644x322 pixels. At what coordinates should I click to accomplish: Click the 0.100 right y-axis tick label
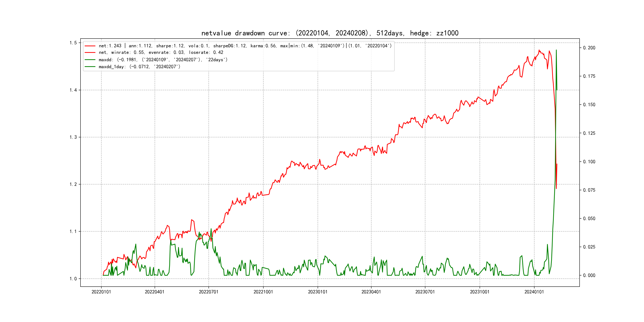[x=589, y=162]
